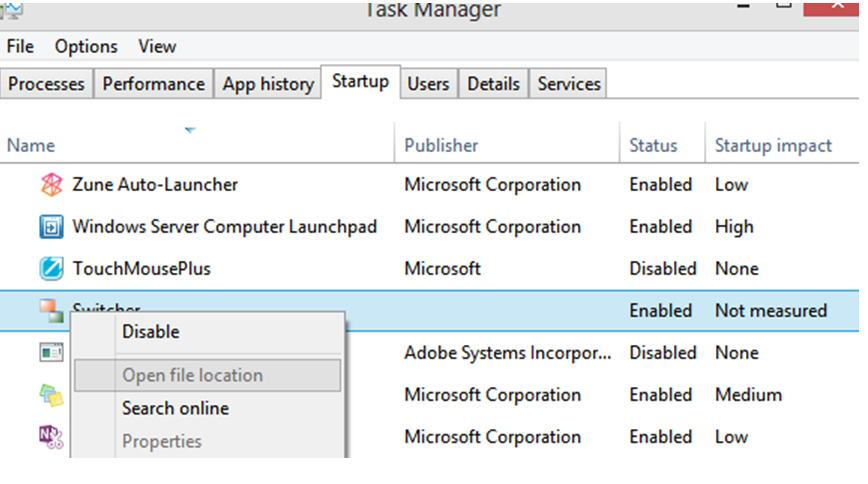Screen dimensions: 868x484
Task: Switch to the Processes tab
Action: (46, 84)
